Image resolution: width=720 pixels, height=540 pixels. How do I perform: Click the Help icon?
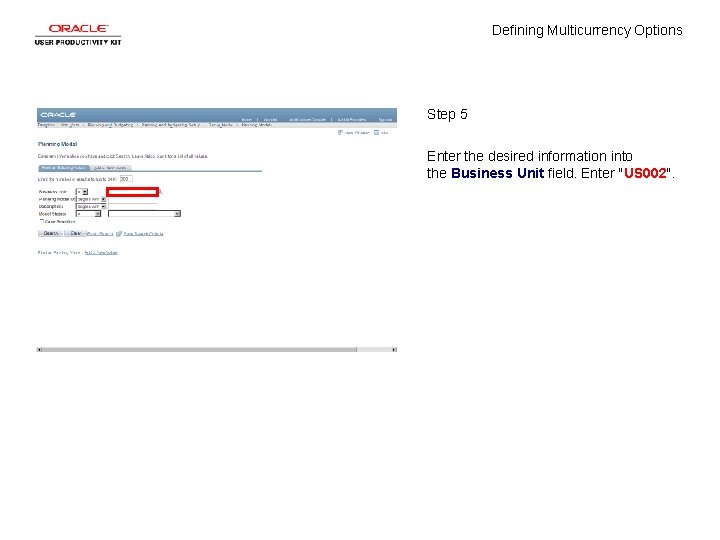pos(377,133)
